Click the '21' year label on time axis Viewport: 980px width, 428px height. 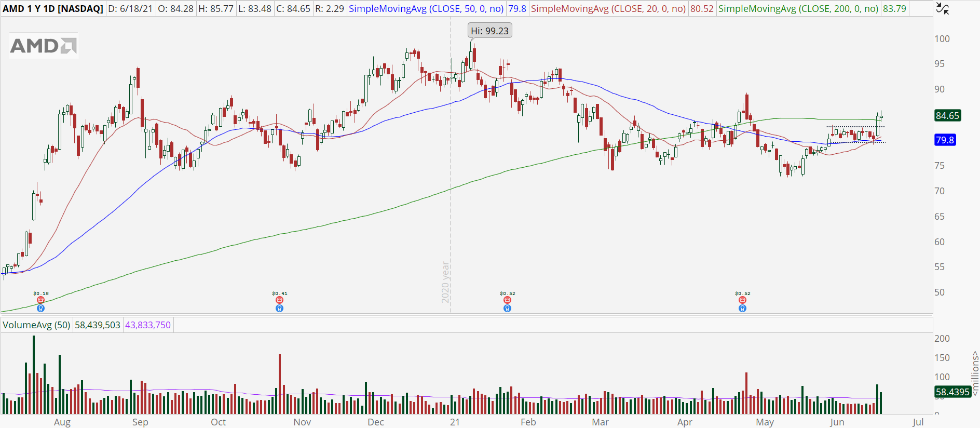pyautogui.click(x=455, y=422)
